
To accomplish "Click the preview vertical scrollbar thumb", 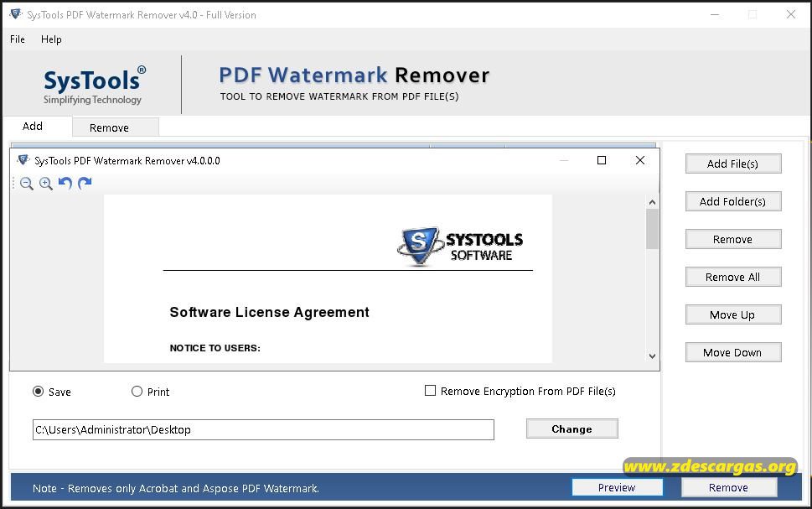I will click(652, 229).
